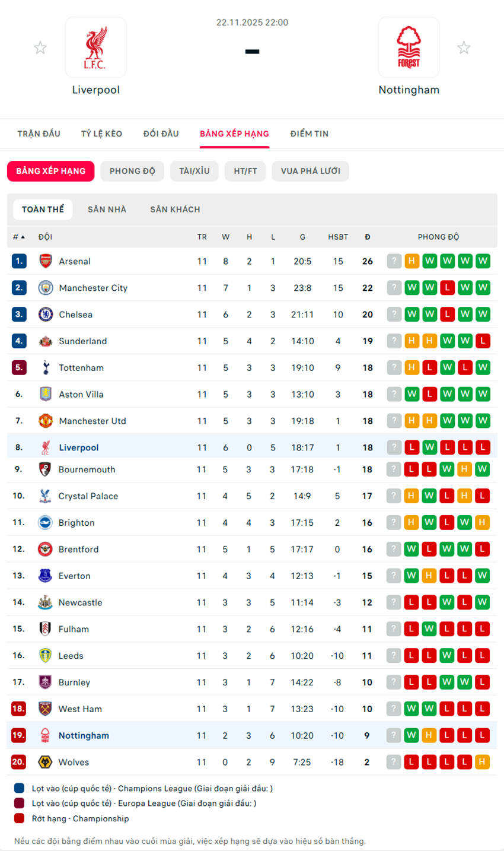Click the Tottenham club logo
Image resolution: width=504 pixels, height=851 pixels.
[x=46, y=368]
